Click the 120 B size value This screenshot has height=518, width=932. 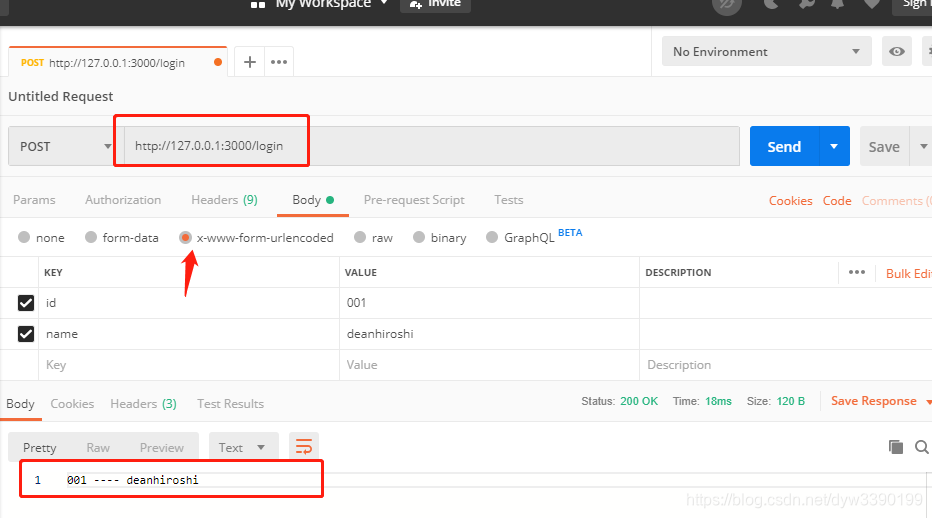point(791,401)
